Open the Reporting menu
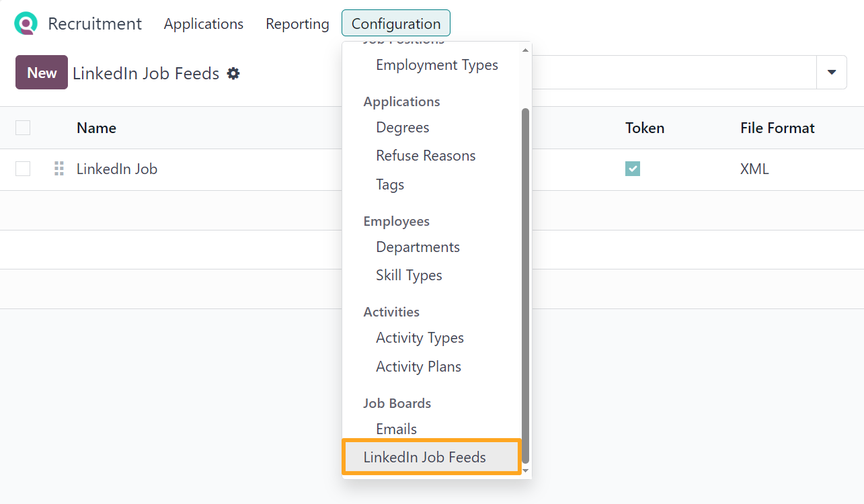Screen dimensions: 864x504 [297, 24]
